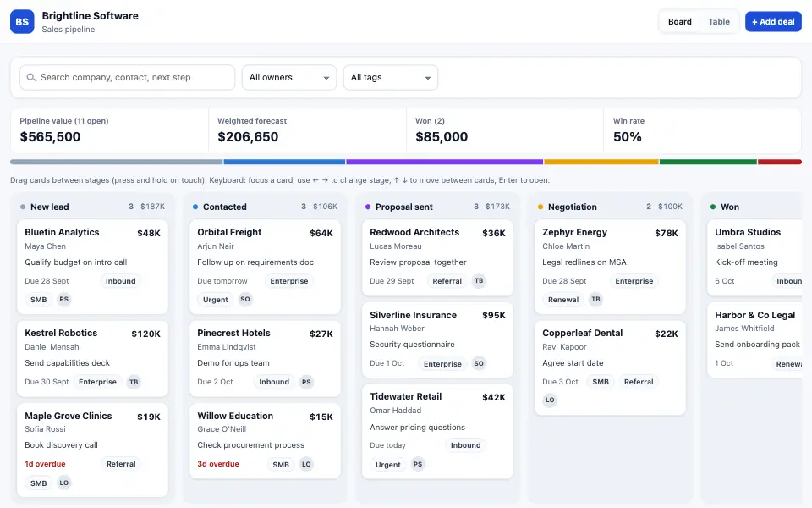Click the Won (2) $85,000 stat
Viewport: 812px width, 508px height.
pyautogui.click(x=505, y=130)
